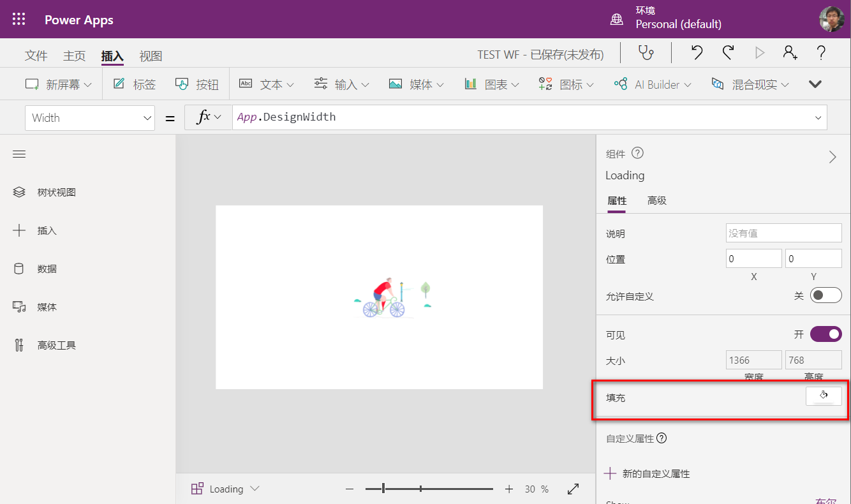Click the width size field 1366
Image resolution: width=851 pixels, height=504 pixels.
pos(754,360)
